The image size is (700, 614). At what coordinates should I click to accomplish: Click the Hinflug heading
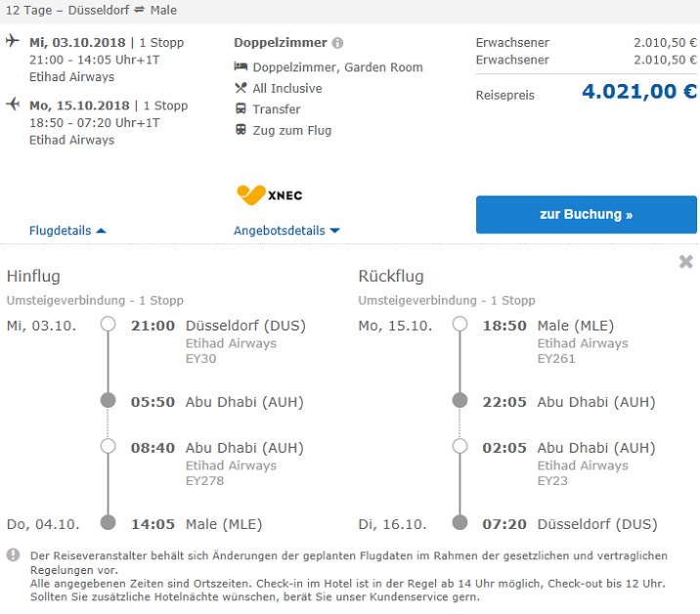[x=33, y=277]
